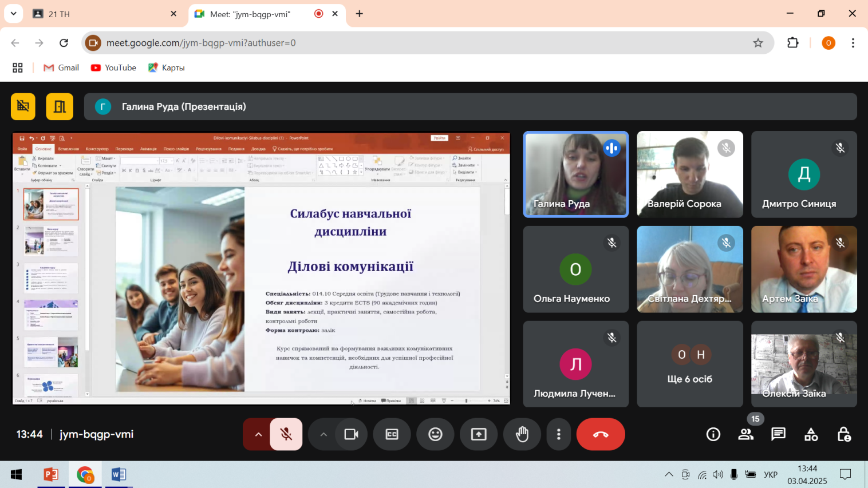Click the "Ще 6 осіб" participants tile

[689, 364]
